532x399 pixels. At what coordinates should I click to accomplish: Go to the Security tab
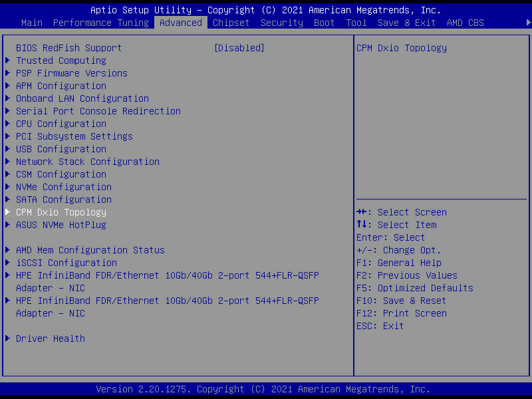click(281, 23)
